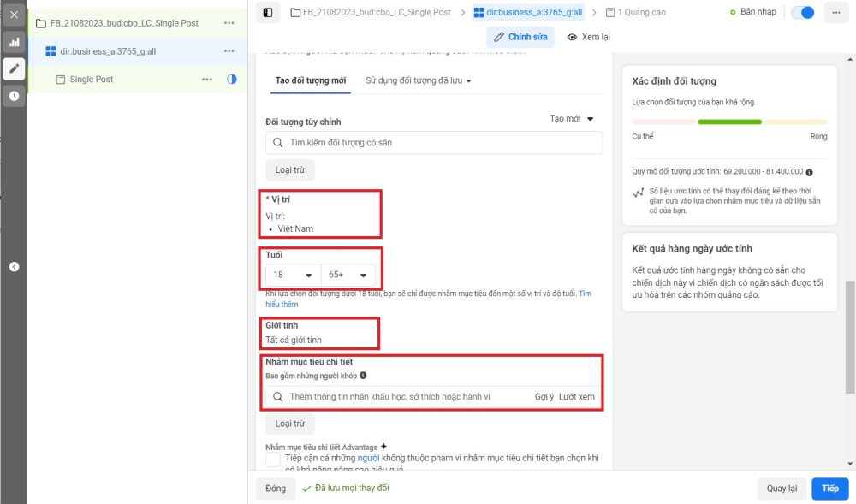Switch to the Tạo đối tượng mới tab

(311, 80)
